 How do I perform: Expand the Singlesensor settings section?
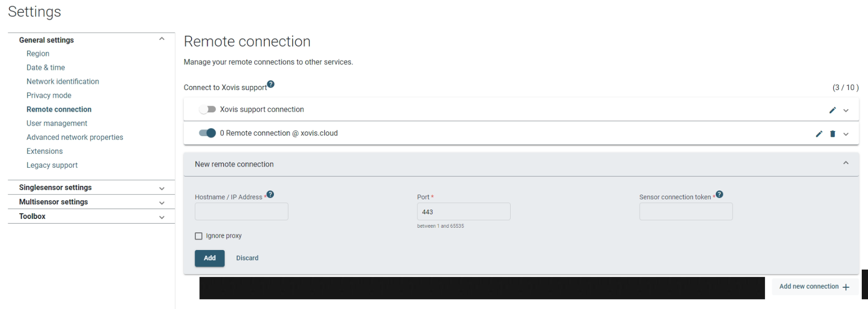coord(162,188)
